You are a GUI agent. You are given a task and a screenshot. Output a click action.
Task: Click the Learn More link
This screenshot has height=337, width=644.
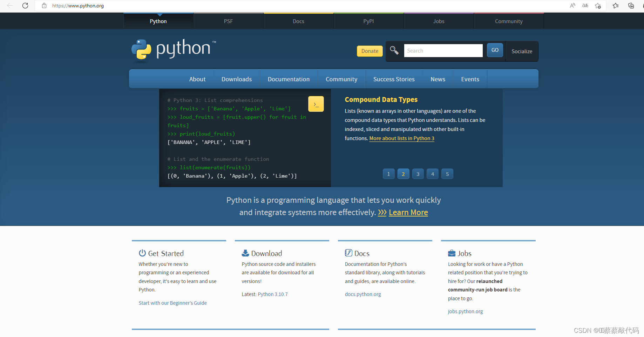408,212
